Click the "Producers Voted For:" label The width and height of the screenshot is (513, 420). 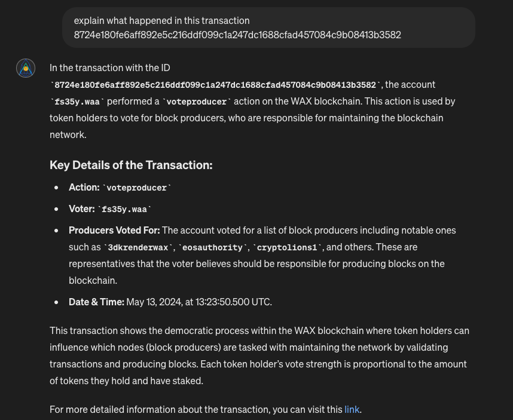(x=114, y=230)
